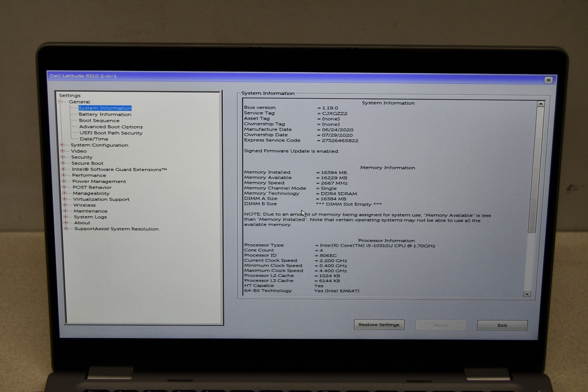The width and height of the screenshot is (588, 392).
Task: Open Advanced Boot Options
Action: click(x=111, y=127)
